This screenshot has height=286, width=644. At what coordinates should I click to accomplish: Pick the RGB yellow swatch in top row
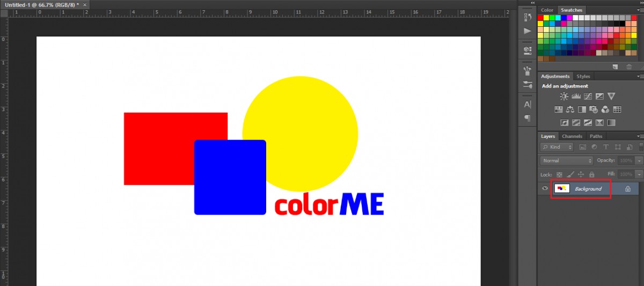coord(547,18)
